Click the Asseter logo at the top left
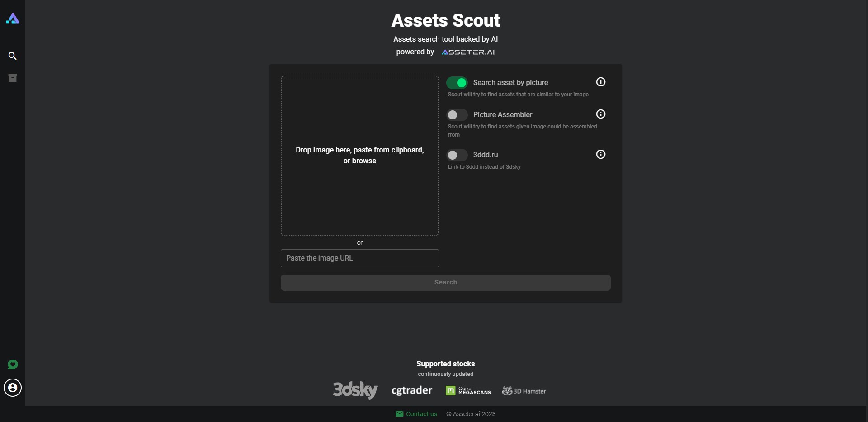868x422 pixels. [x=12, y=19]
